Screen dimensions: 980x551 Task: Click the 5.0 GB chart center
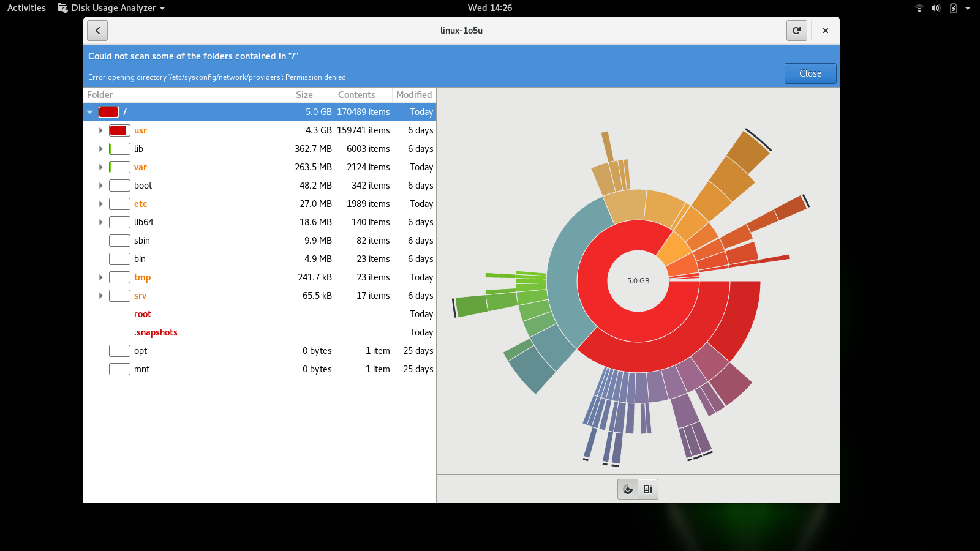click(x=638, y=281)
